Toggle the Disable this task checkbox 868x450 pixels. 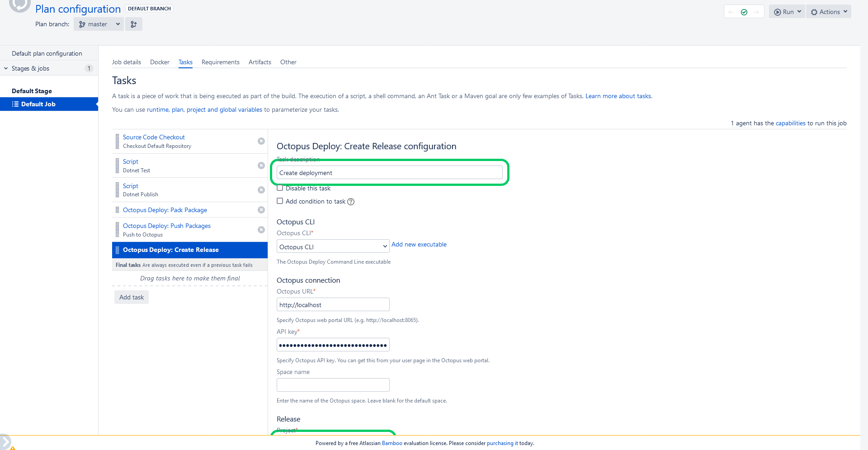pos(280,188)
